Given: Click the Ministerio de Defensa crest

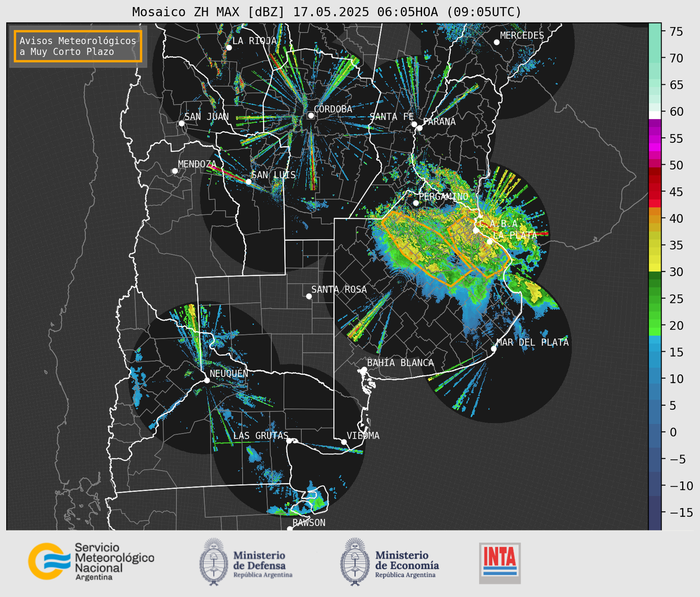Looking at the screenshot, I should tap(214, 562).
